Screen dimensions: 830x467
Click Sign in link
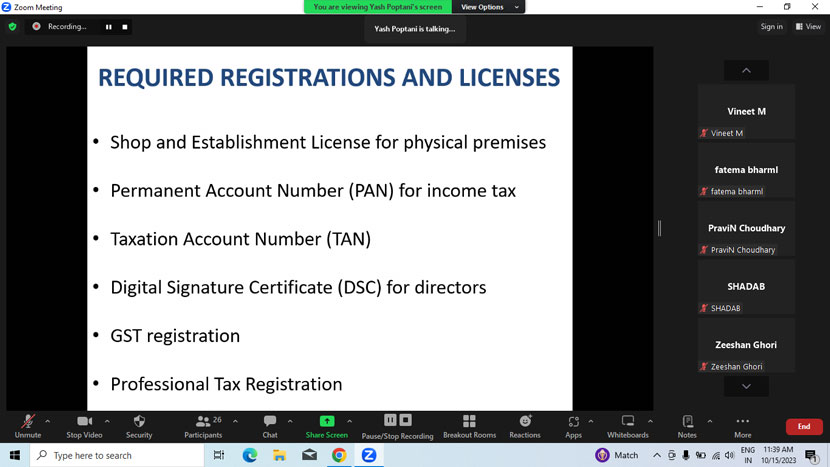tap(771, 26)
